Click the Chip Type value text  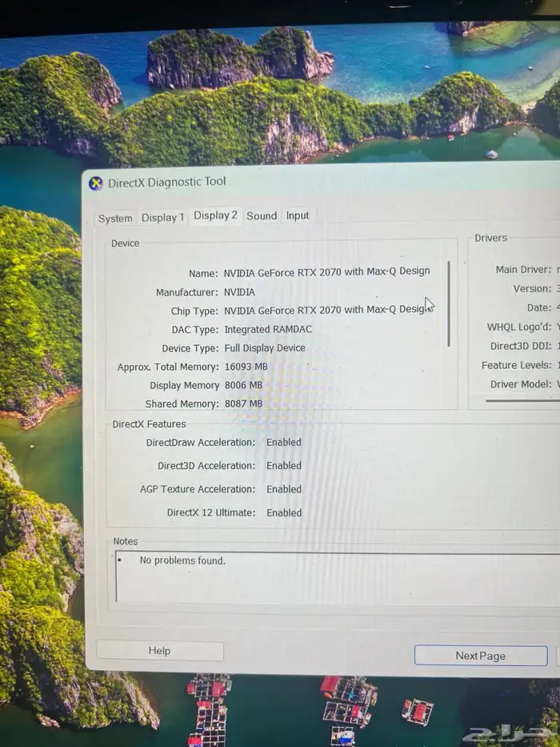click(x=328, y=310)
